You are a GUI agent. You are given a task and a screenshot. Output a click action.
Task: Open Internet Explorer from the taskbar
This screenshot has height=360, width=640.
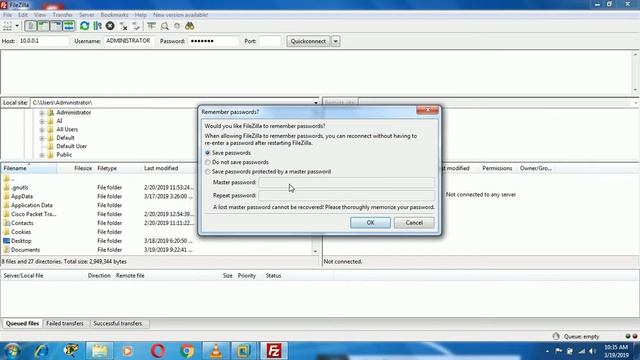point(41,351)
